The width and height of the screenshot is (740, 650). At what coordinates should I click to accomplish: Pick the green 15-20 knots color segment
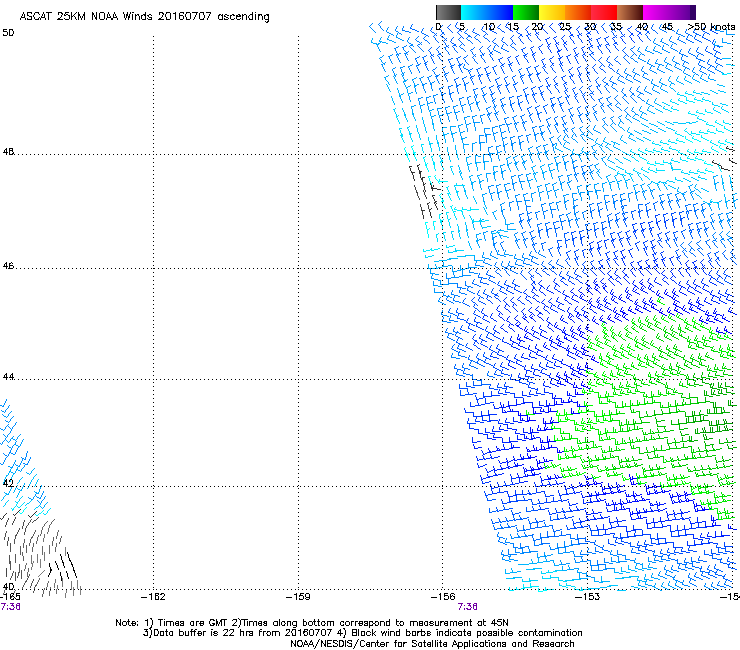coord(526,12)
